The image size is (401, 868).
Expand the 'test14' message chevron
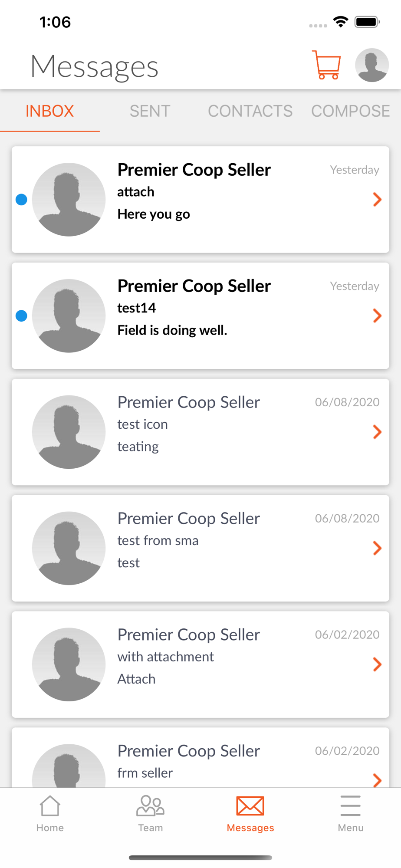click(377, 316)
